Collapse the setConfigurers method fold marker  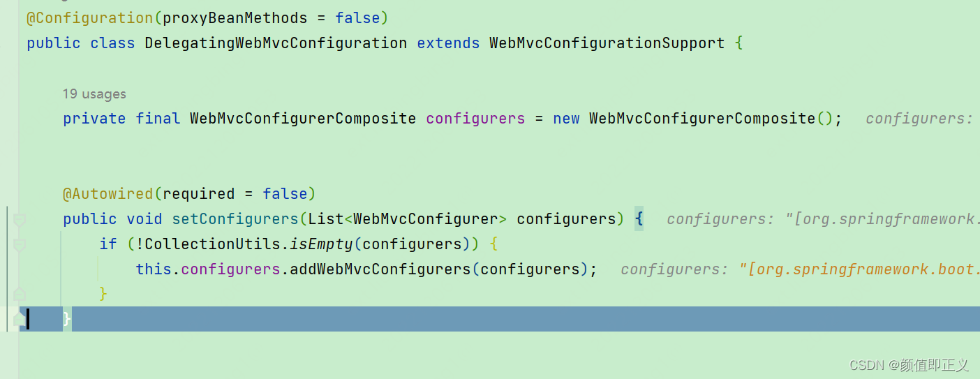[x=20, y=220]
